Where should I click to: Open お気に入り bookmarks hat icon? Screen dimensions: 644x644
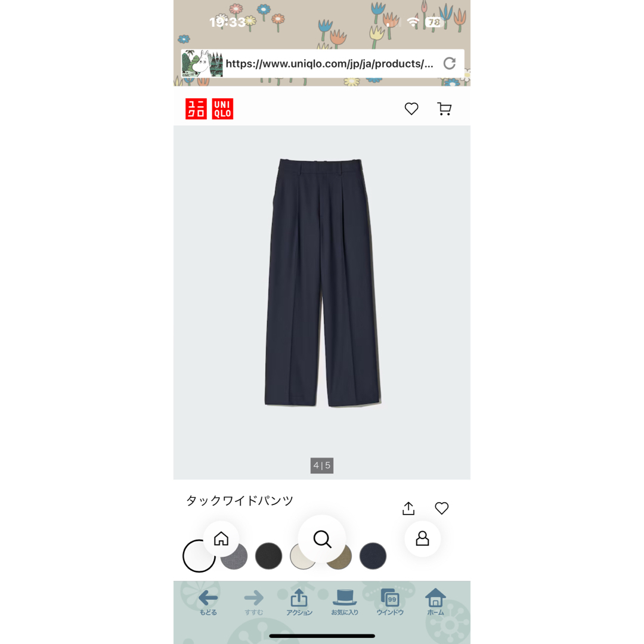pyautogui.click(x=345, y=602)
